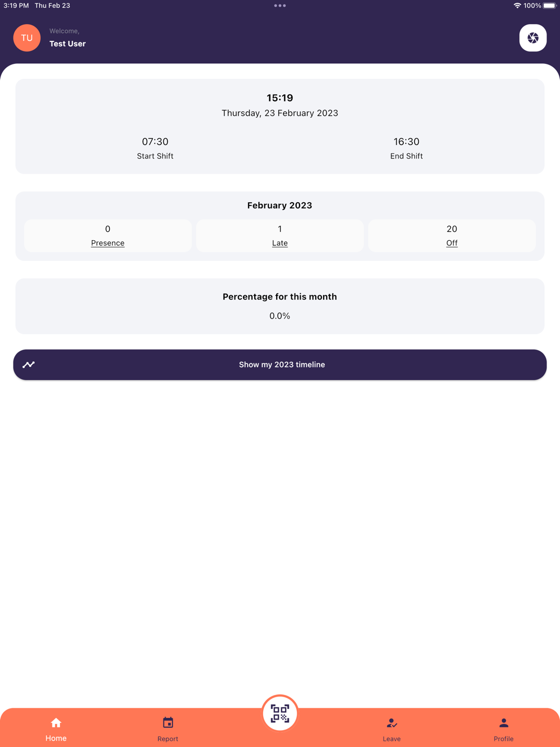Viewport: 560px width, 747px height.
Task: Tap the Home house icon
Action: point(56,723)
